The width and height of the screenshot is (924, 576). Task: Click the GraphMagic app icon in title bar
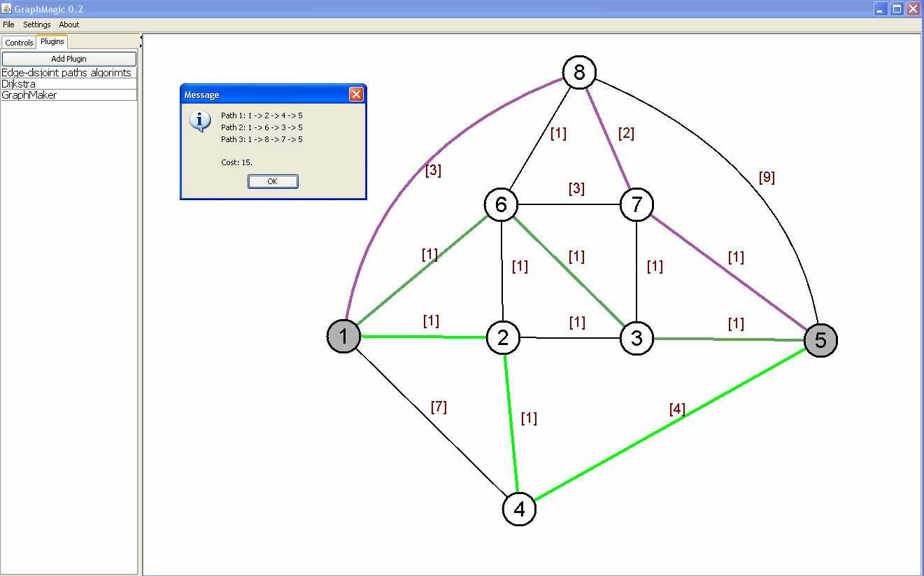[x=6, y=8]
